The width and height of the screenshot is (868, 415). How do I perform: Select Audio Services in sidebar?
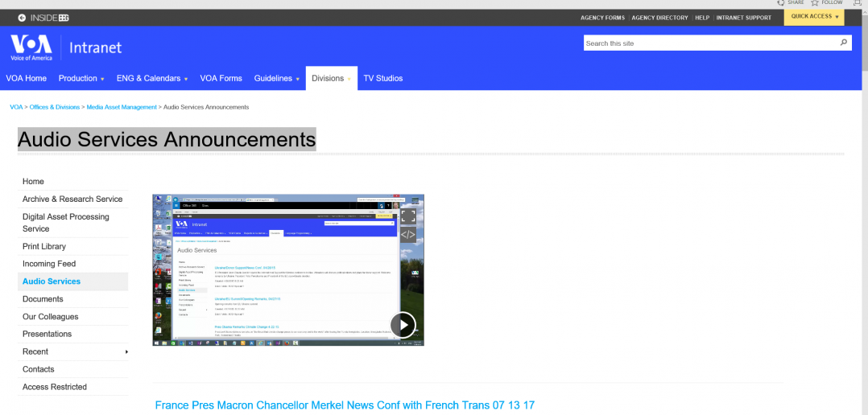[x=72, y=281]
